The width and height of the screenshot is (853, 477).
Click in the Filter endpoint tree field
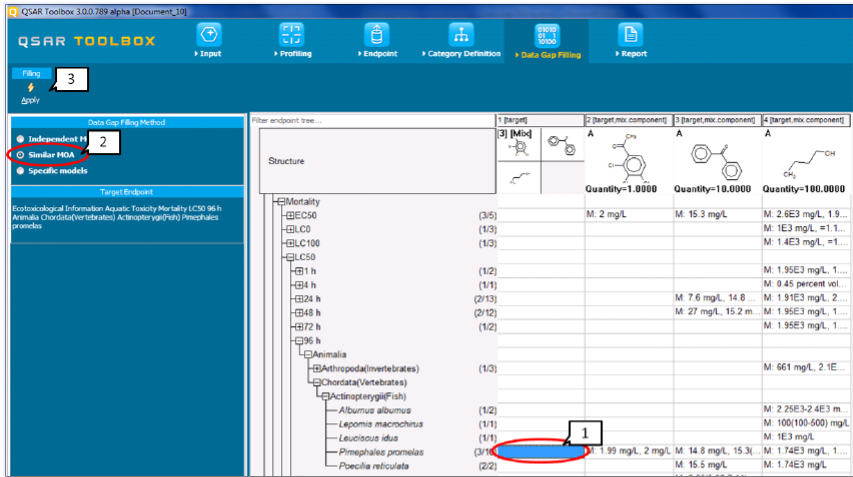click(372, 120)
